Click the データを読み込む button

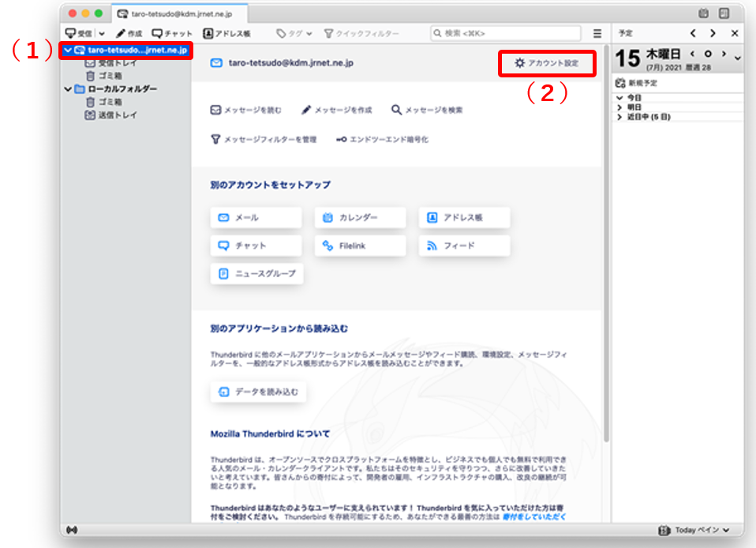click(259, 392)
